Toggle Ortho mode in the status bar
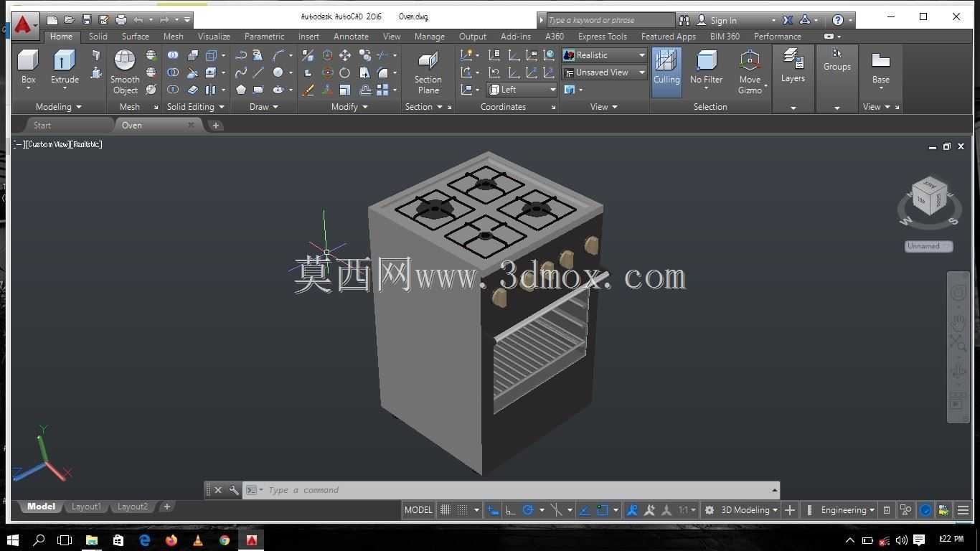Viewport: 980px width, 551px height. click(x=510, y=510)
